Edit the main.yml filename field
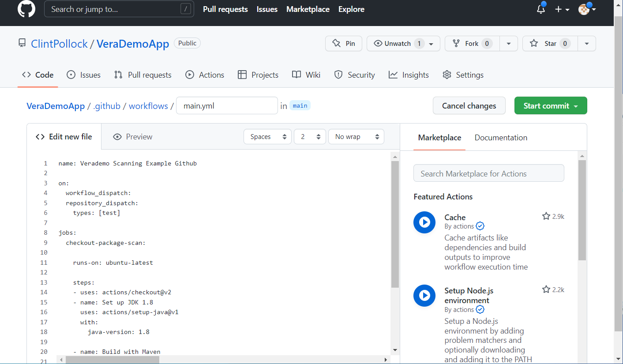This screenshot has height=364, width=623. point(227,106)
